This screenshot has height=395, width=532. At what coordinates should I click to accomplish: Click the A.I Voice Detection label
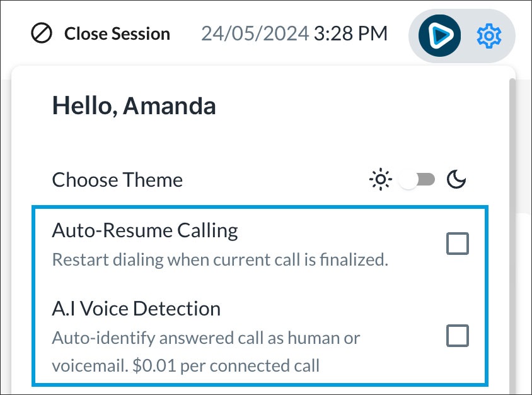click(136, 309)
